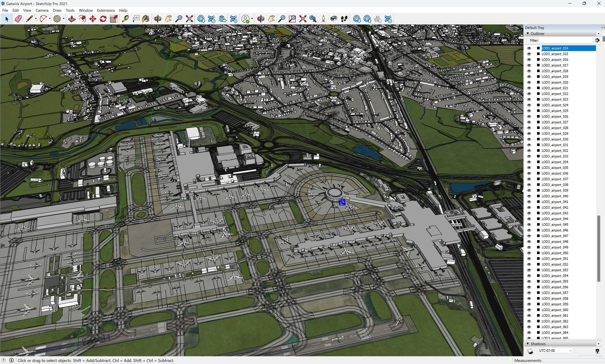Open the Window menu
The width and height of the screenshot is (605, 364).
pyautogui.click(x=86, y=10)
